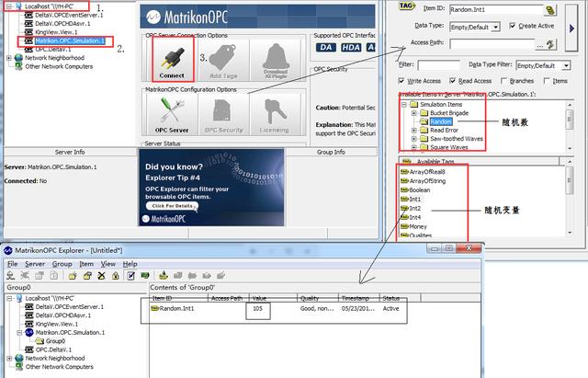The height and width of the screenshot is (378, 588).
Task: Click the open folder group toolbar icon
Action: [87, 276]
